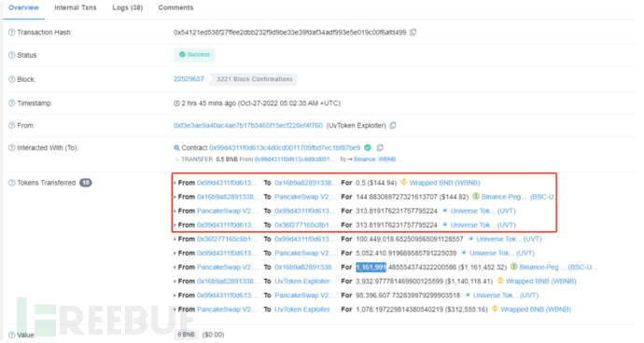Click the Success status badge
Screen dimensions: 644x343
pyautogui.click(x=194, y=55)
